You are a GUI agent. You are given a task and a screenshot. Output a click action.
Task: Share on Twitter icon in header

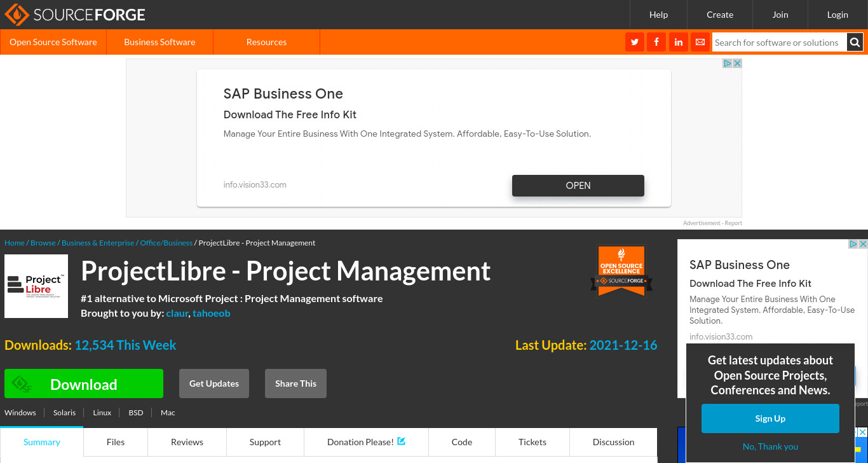pos(635,43)
